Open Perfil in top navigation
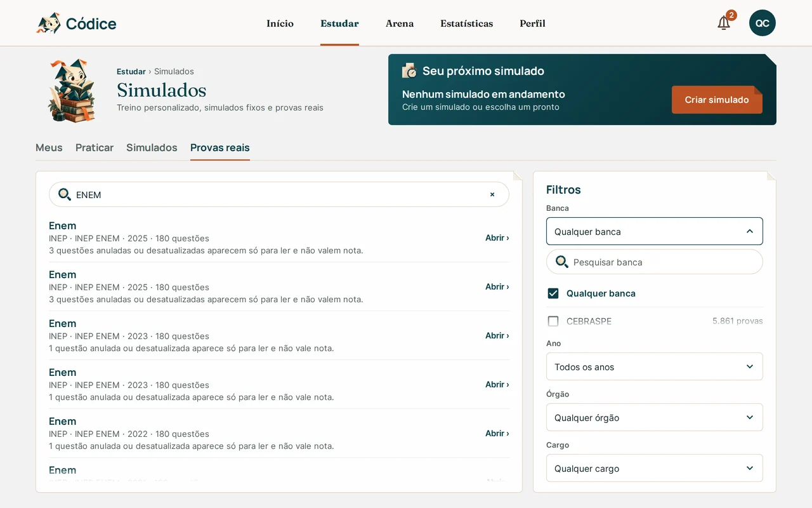Screen dimensions: 812x508 click(x=532, y=23)
